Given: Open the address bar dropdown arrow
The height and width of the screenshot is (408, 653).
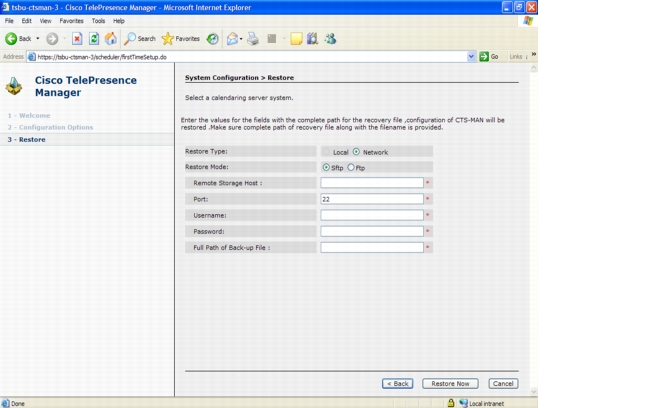Looking at the screenshot, I should coord(471,57).
